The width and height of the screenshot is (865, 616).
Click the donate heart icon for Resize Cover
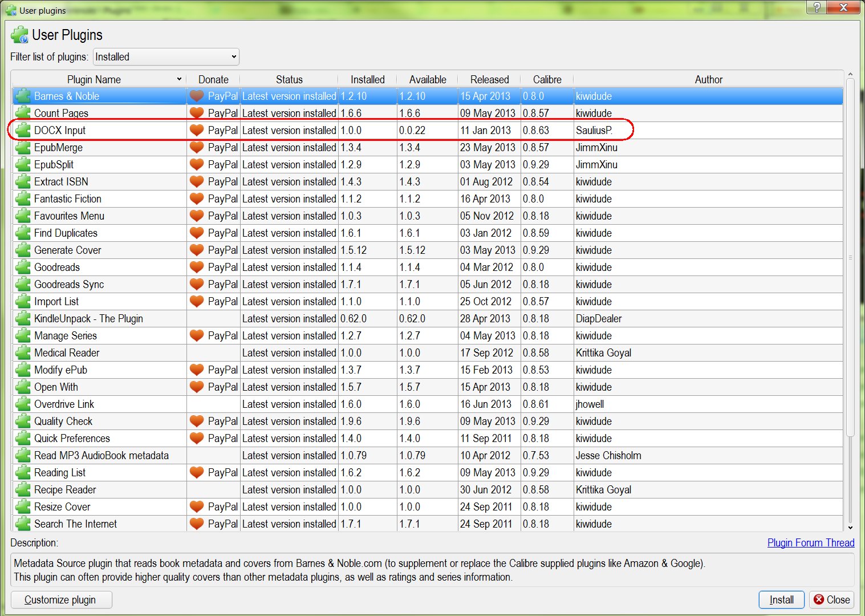coord(197,506)
